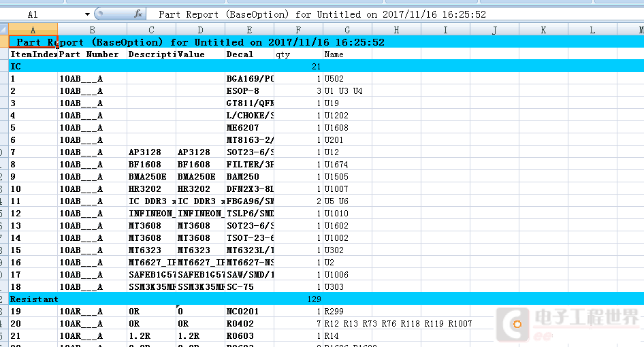Click the FBGA96 decal cell

249,201
